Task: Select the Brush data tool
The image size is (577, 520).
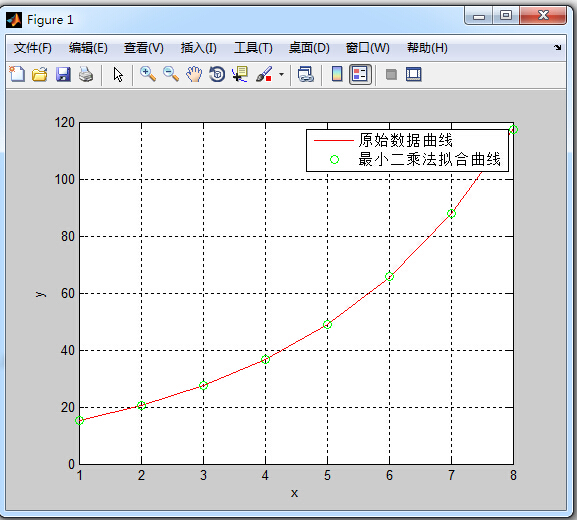Action: pos(264,74)
